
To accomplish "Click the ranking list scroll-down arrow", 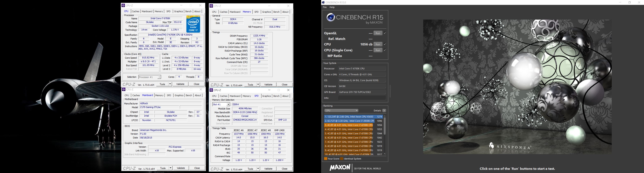I will (x=385, y=154).
